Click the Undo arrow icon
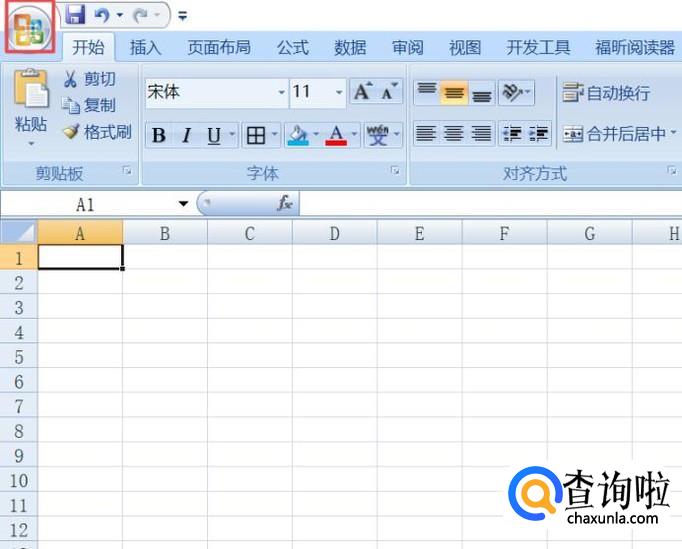Image resolution: width=682 pixels, height=549 pixels. pyautogui.click(x=101, y=15)
